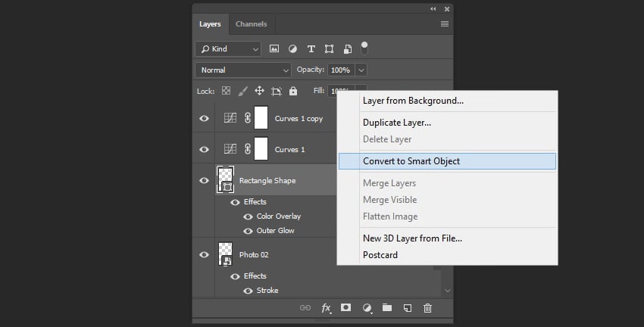Viewport: 644px width, 327px height.
Task: Lock position move icon
Action: pos(259,91)
